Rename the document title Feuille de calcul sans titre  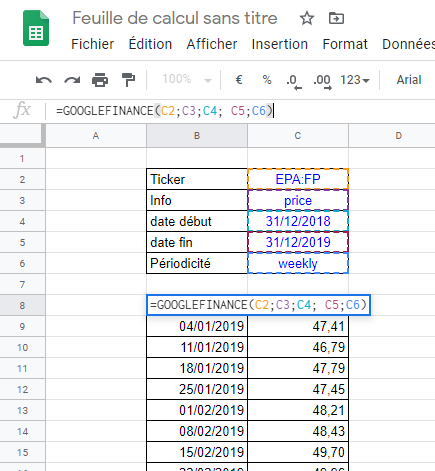[x=175, y=18]
